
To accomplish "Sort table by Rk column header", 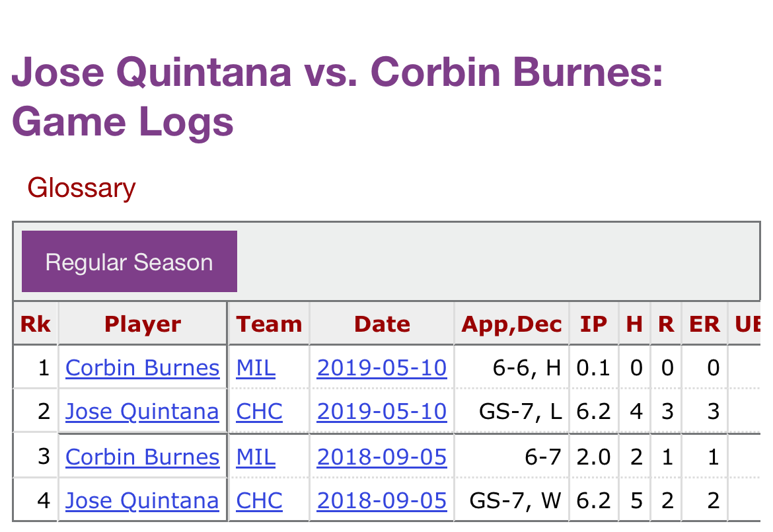I will [36, 324].
